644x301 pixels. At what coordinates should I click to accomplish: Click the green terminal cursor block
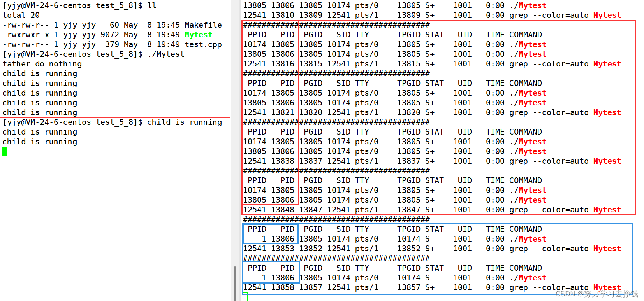5,151
